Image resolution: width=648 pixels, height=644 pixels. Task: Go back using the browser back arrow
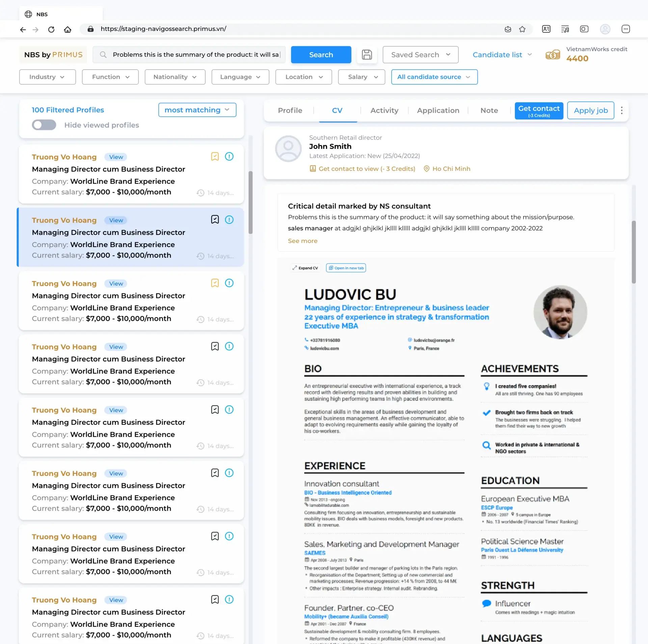(x=23, y=29)
